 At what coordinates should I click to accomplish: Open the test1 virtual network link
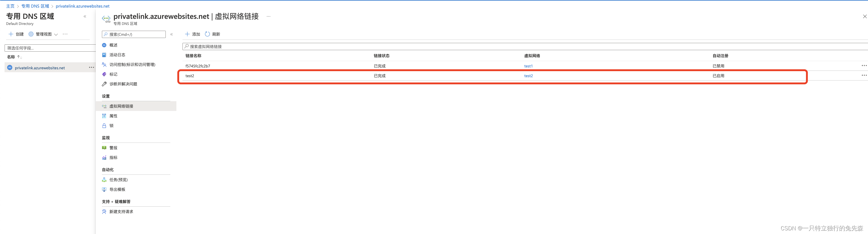point(528,66)
